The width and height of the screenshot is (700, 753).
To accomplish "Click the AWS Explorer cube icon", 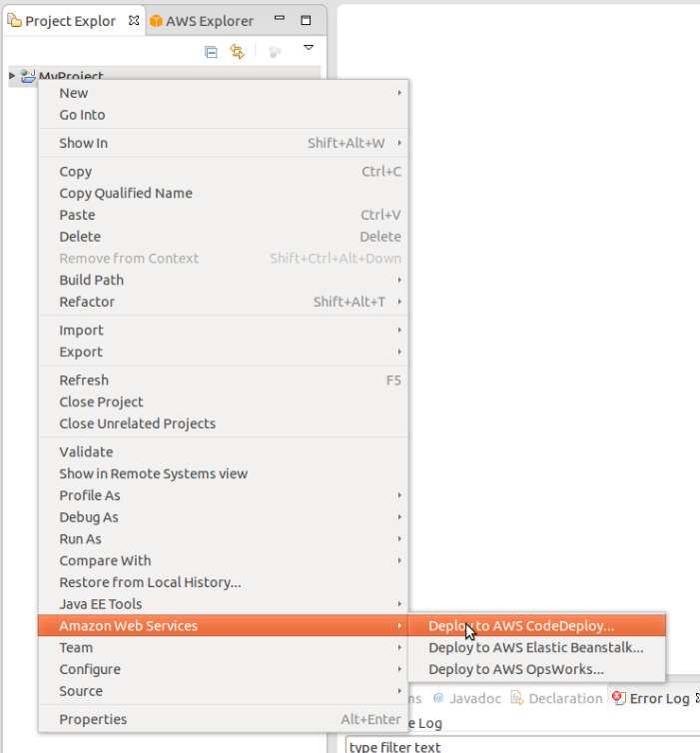I will click(156, 21).
